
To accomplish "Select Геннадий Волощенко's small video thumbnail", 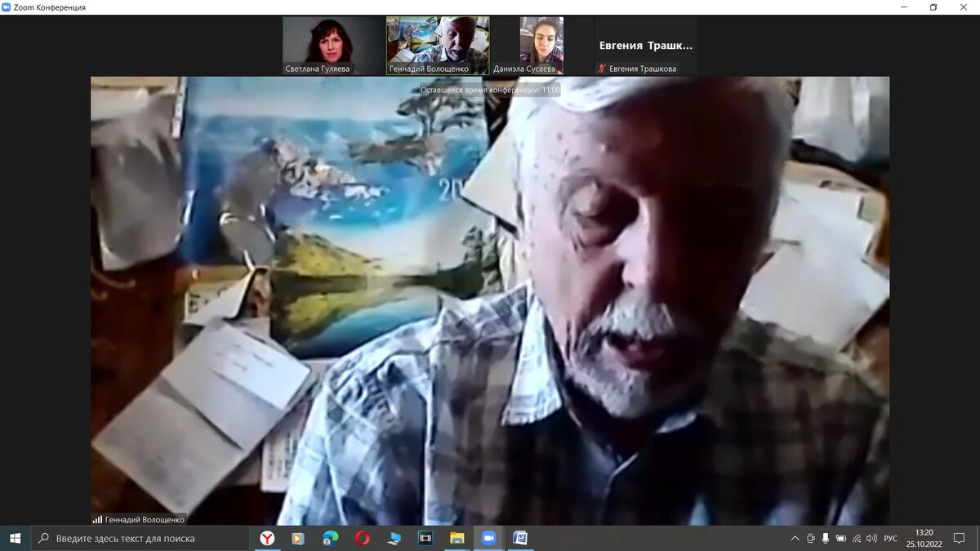I will 438,46.
